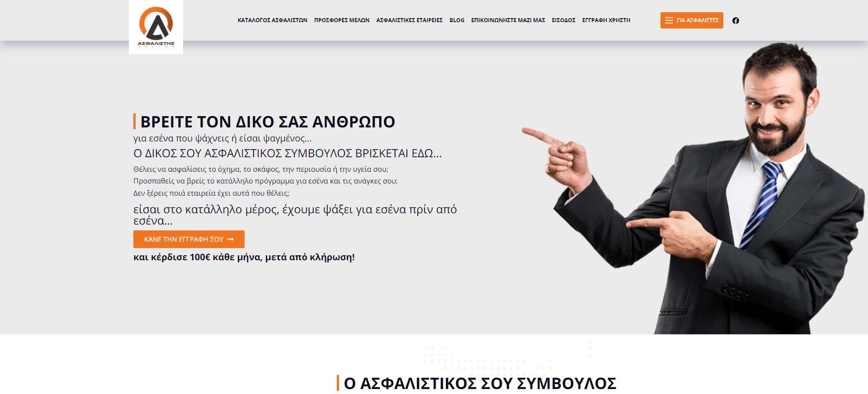This screenshot has height=394, width=868.
Task: Click the Ο ΑΣΦΑΛΙΣΤΙΚΟΣ ΣΟΥ ΣΥΜΒΟΥΛΟΣ heading
Action: [x=480, y=383]
